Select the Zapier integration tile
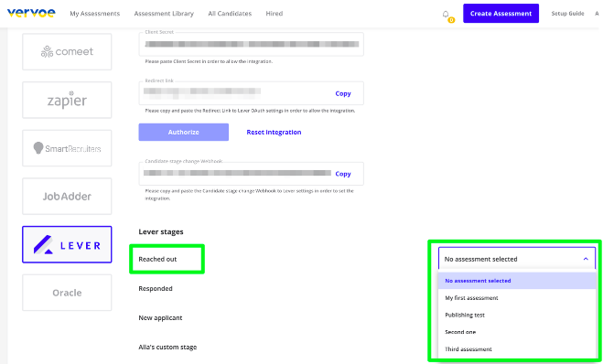 tap(67, 100)
